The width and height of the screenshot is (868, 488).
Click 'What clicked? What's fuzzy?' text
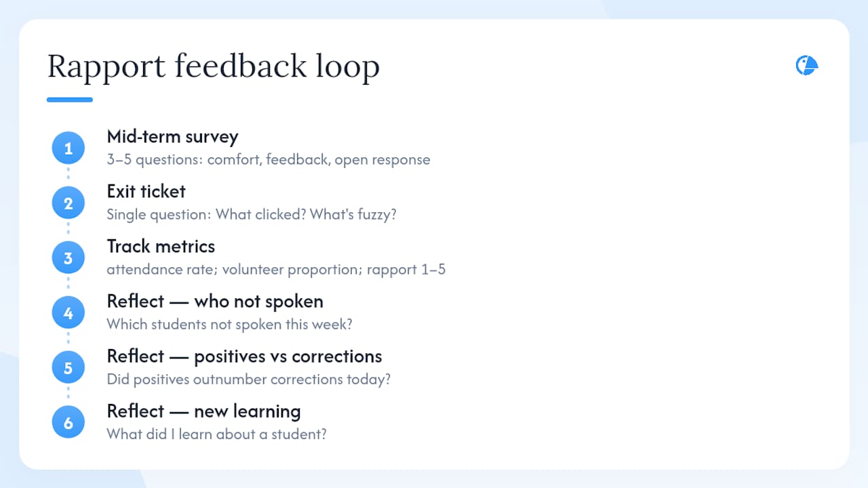tap(306, 215)
